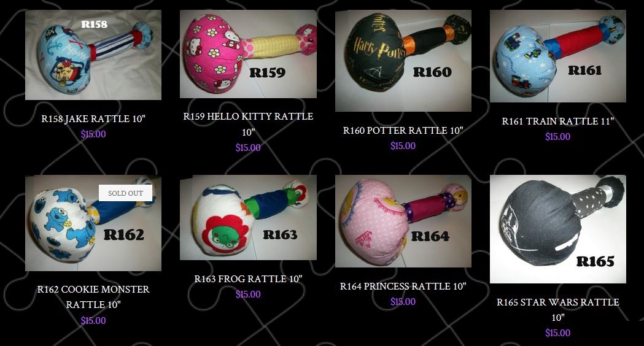Open the R159 HELLO KITTY RATTLE title link

pos(248,124)
